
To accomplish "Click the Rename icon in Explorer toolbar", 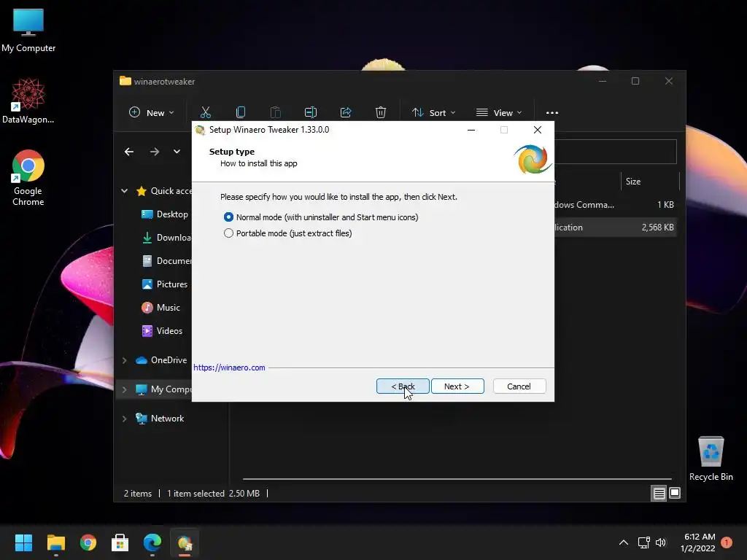I will click(311, 112).
